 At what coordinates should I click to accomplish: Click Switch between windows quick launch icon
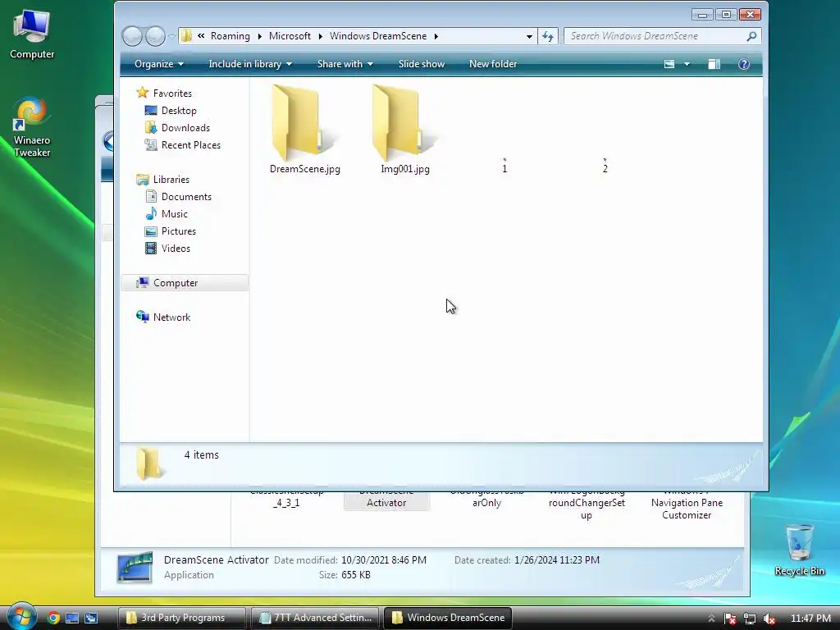click(x=91, y=618)
